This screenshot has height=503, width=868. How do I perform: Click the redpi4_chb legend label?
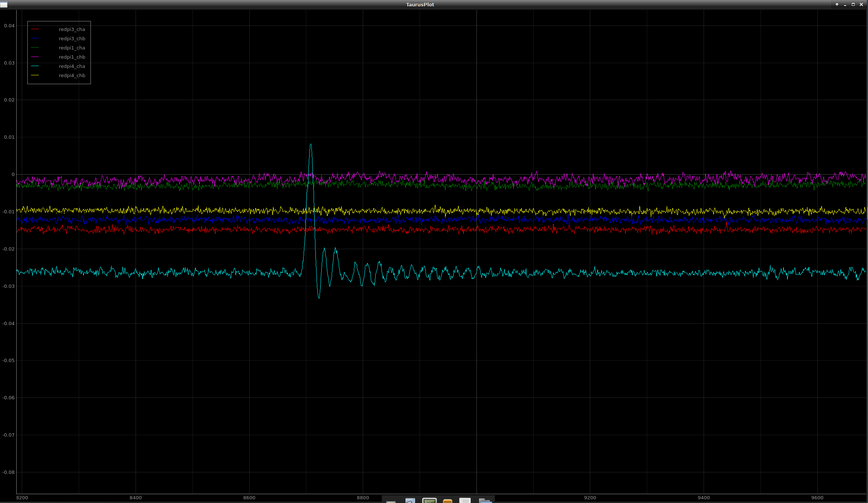tap(72, 75)
